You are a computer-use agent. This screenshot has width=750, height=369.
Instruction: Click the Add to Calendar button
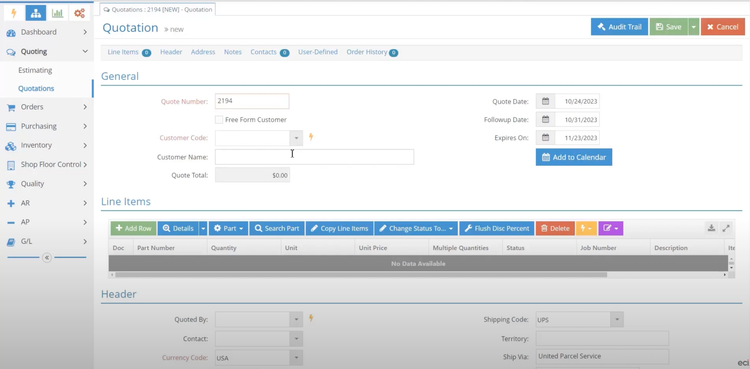574,157
